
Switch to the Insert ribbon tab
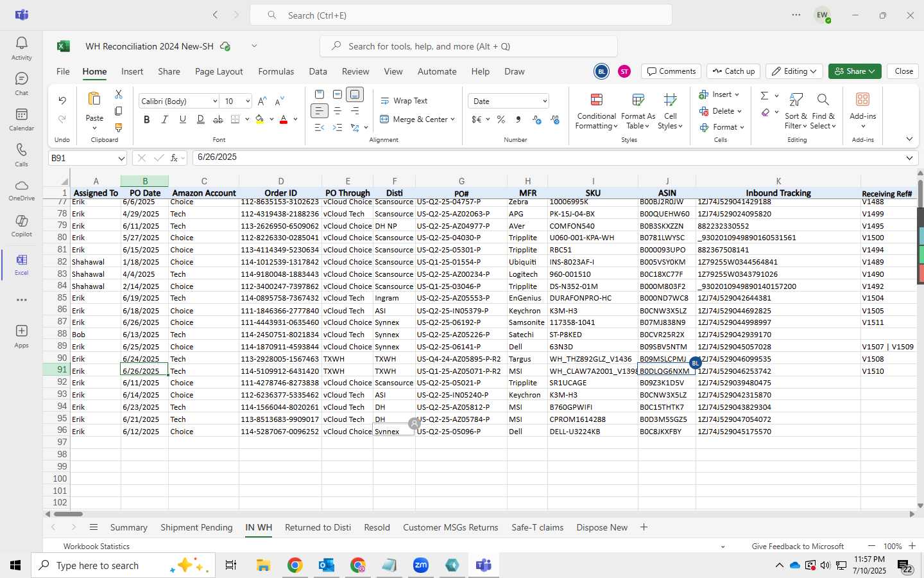[132, 71]
